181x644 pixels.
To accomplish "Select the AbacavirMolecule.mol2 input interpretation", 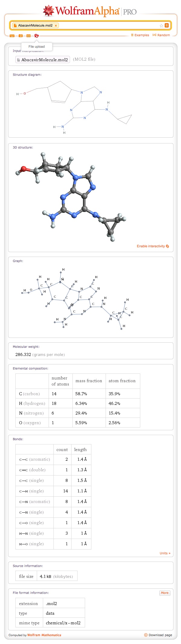I will click(43, 59).
